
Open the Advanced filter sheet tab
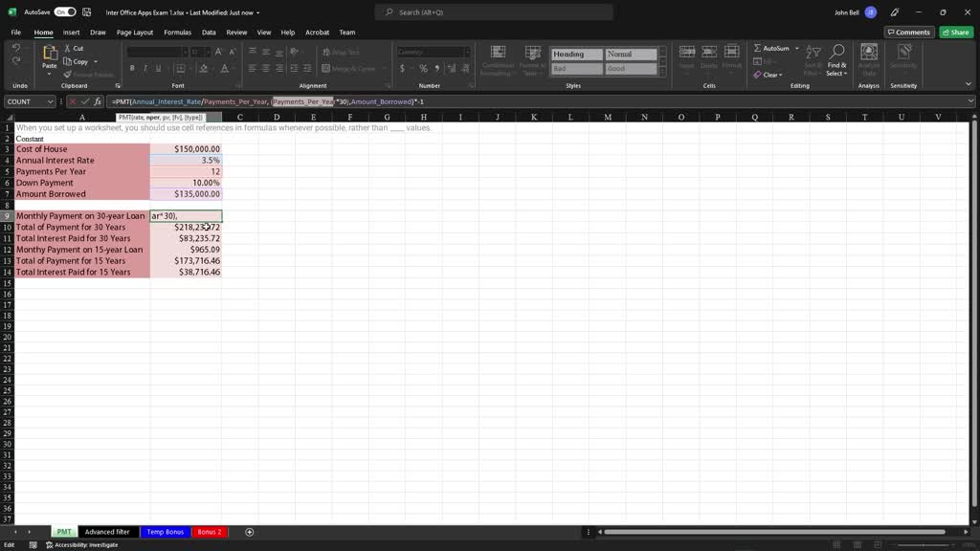click(107, 532)
